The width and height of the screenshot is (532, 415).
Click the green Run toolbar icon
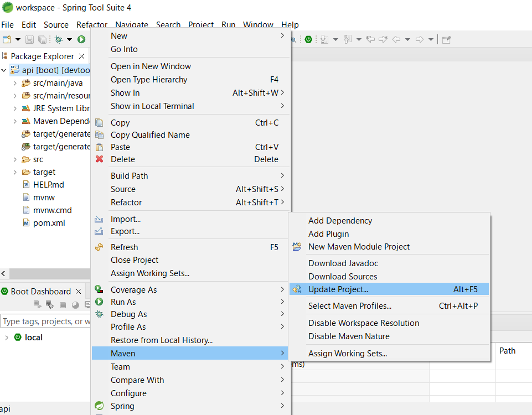(x=81, y=40)
